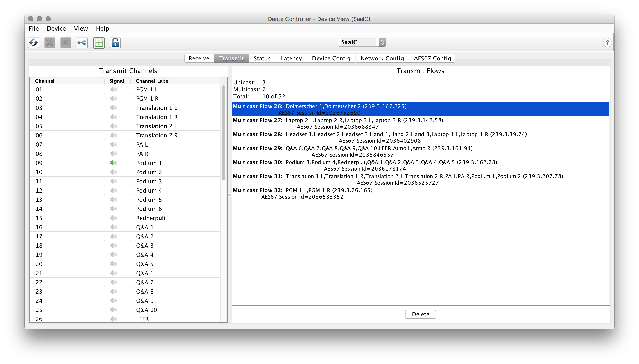639x364 pixels.
Task: Click the refresh/reload device icon
Action: tap(33, 43)
